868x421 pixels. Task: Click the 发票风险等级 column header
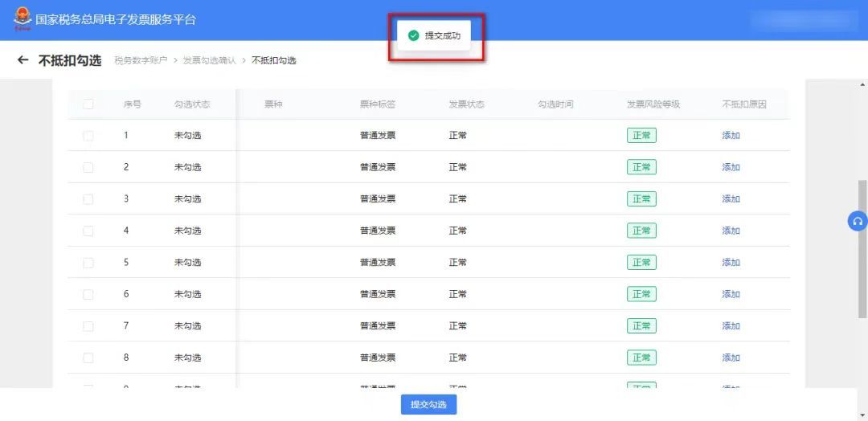[x=653, y=104]
